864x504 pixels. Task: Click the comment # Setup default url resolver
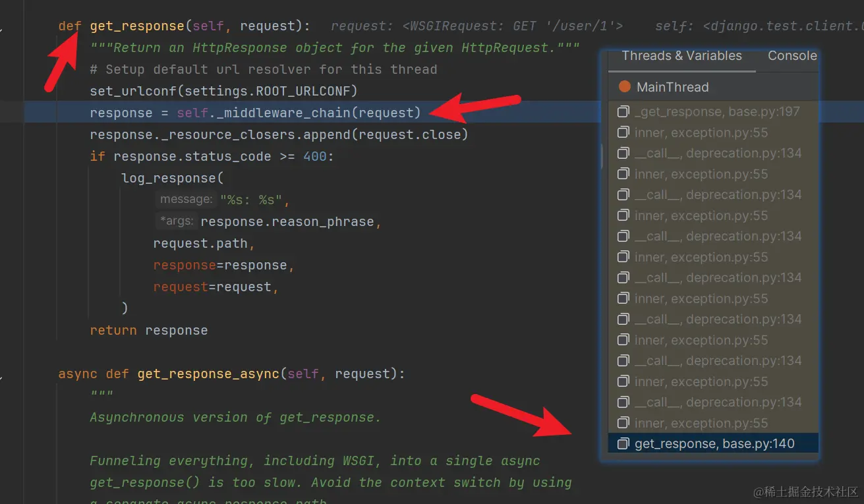264,70
